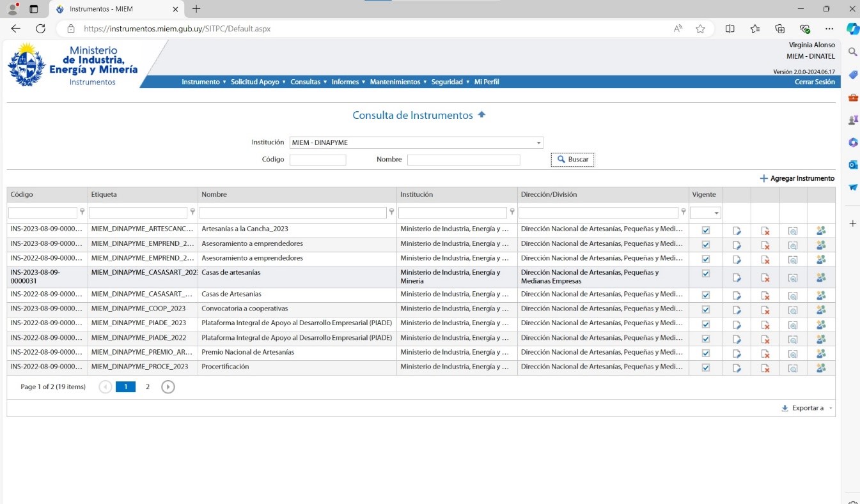
Task: Click the Etiqueta column filter box
Action: tap(138, 213)
